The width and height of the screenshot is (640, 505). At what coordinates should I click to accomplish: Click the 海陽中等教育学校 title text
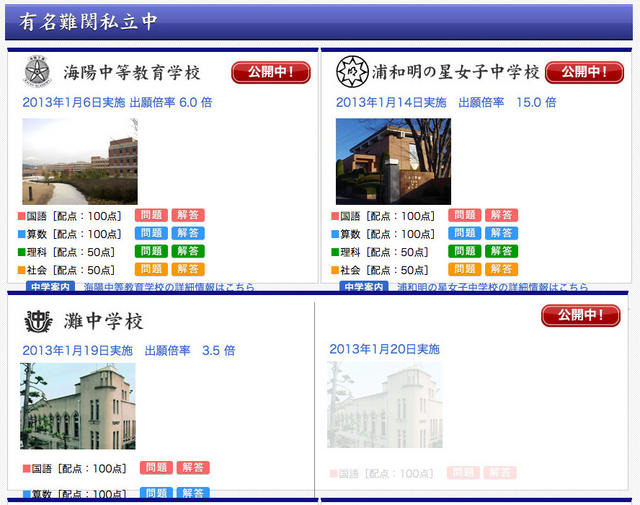[132, 73]
